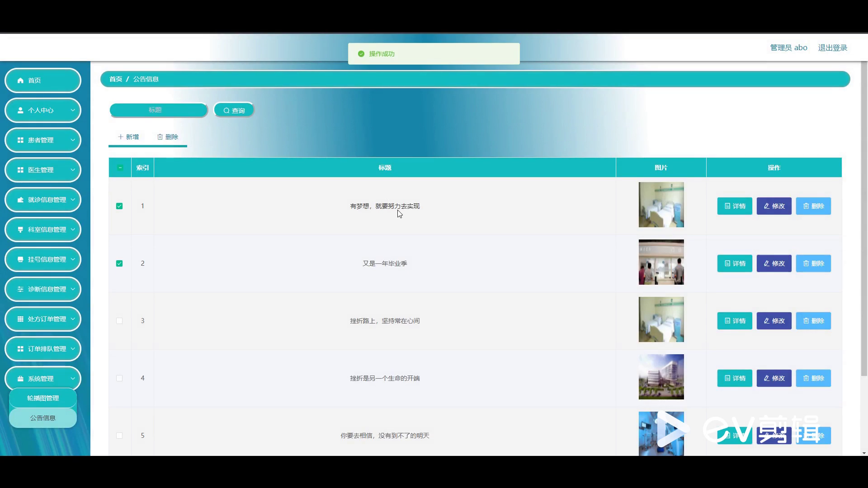The height and width of the screenshot is (488, 868).
Task: Click the thumbnail image in row 1
Action: [x=661, y=205]
